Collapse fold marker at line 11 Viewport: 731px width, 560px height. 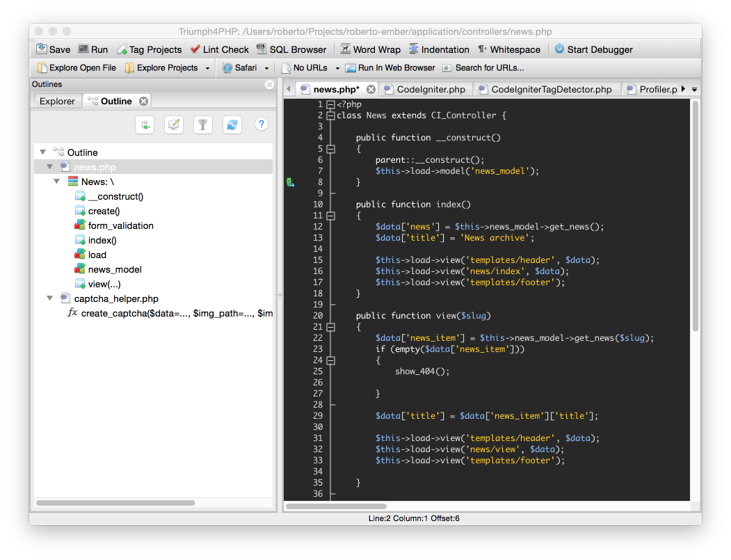tap(330, 216)
